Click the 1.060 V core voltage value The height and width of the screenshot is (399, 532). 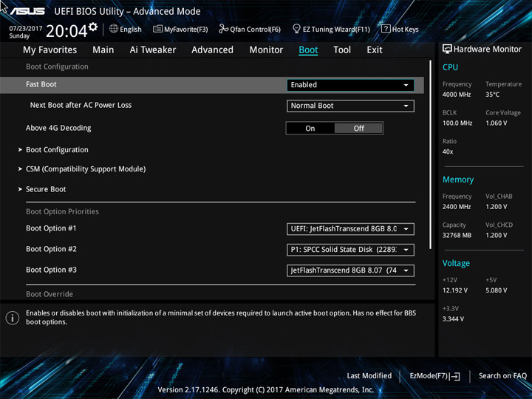(x=497, y=123)
